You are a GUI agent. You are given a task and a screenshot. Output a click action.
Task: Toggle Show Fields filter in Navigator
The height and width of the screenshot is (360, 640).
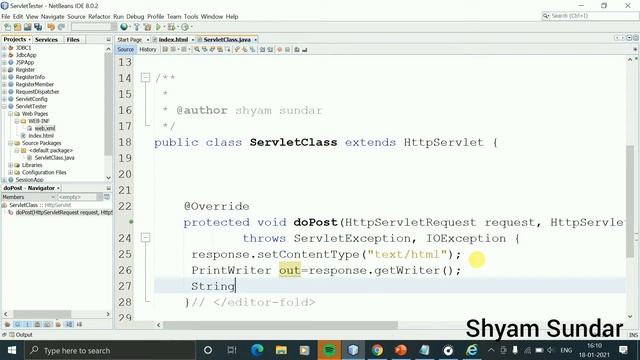pyautogui.click(x=18, y=324)
